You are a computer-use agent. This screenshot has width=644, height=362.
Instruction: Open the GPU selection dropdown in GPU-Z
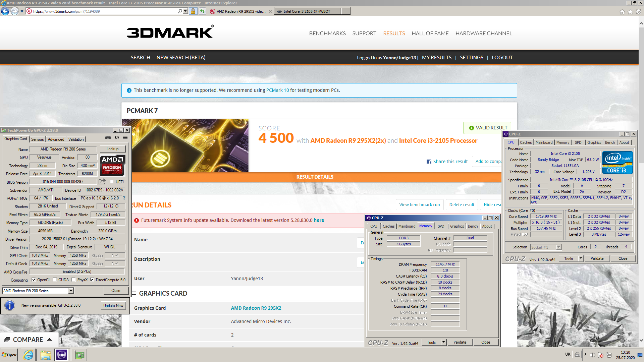click(71, 291)
